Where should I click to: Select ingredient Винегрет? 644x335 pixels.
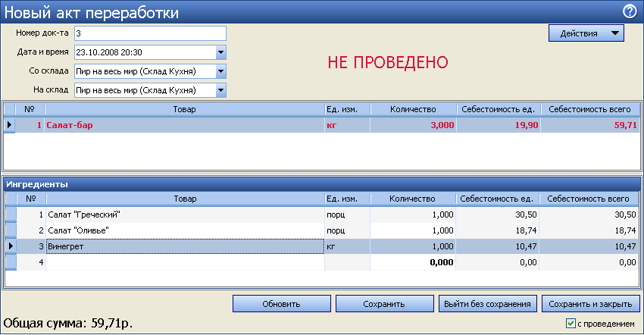(x=185, y=246)
